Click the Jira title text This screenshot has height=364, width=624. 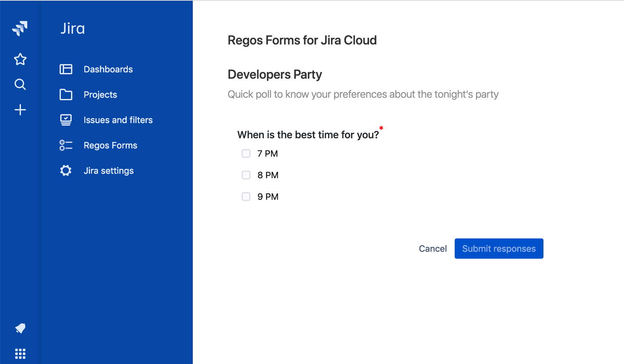tap(73, 28)
